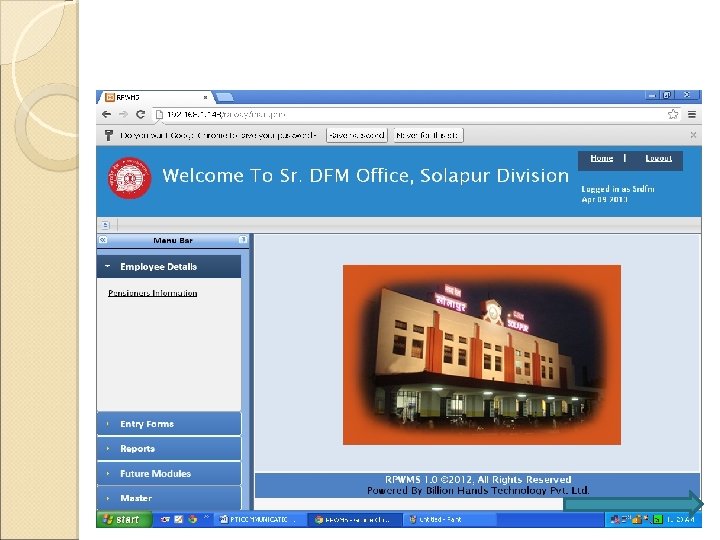The height and width of the screenshot is (540, 720).
Task: Open the Pensioners Information link
Action: (x=152, y=293)
